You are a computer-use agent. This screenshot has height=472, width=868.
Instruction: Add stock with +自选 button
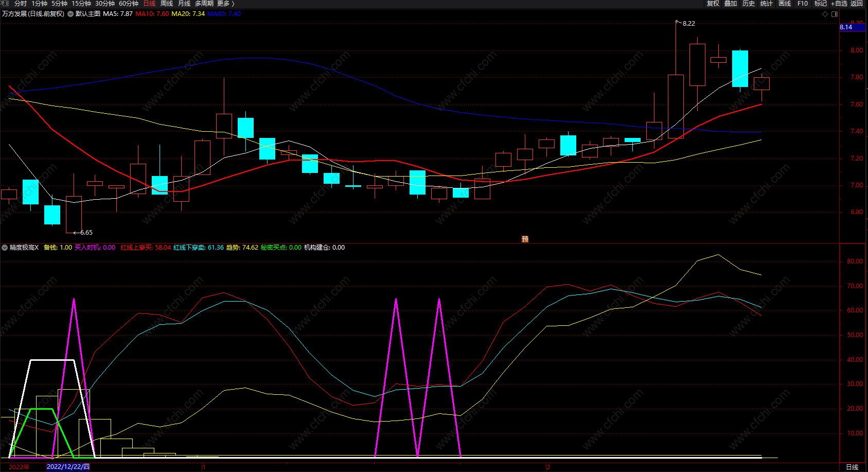coord(839,4)
